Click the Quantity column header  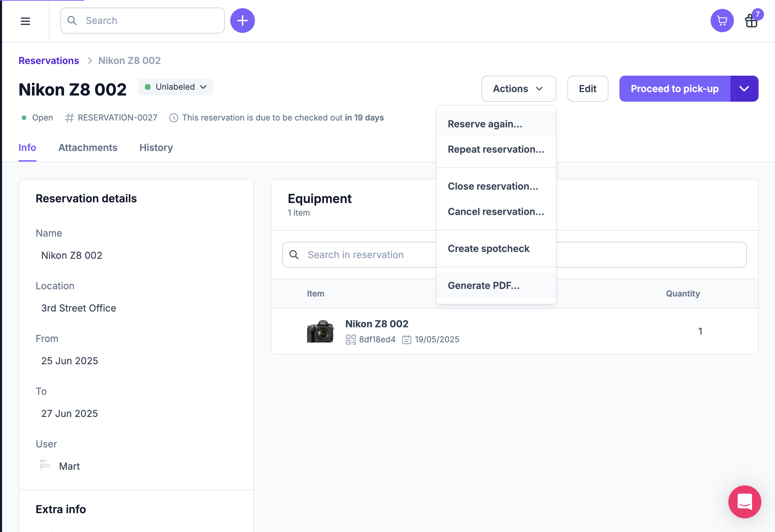(x=683, y=293)
